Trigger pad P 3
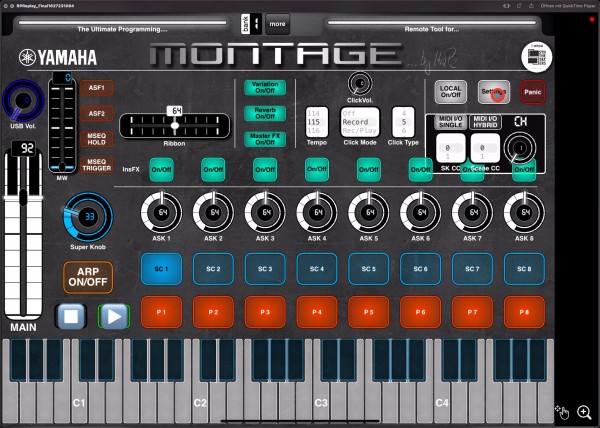Viewport: 600px width, 428px height. point(265,312)
